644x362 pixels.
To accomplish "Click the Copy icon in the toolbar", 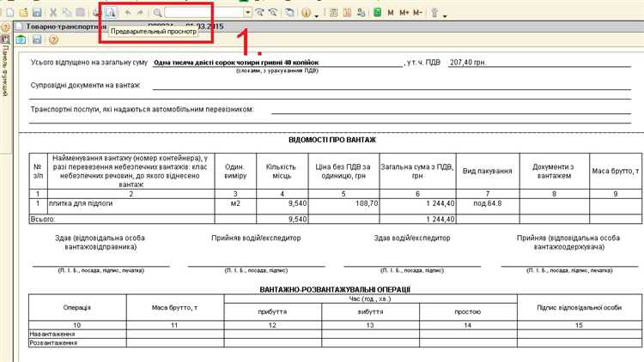I will tap(66, 12).
